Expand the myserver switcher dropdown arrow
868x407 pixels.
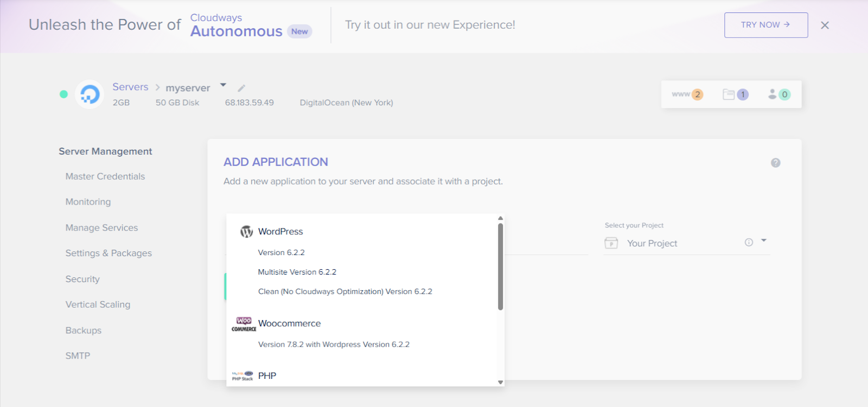tap(223, 85)
